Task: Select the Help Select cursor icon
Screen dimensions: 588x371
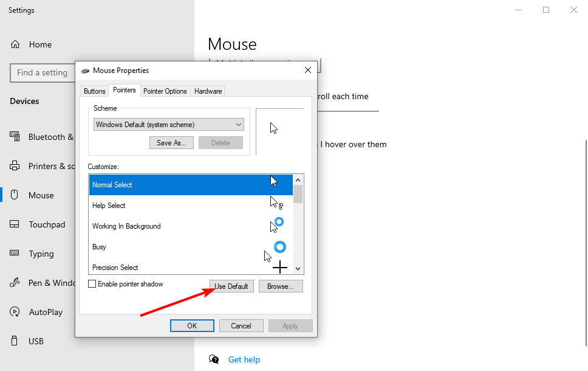Action: pyautogui.click(x=276, y=203)
